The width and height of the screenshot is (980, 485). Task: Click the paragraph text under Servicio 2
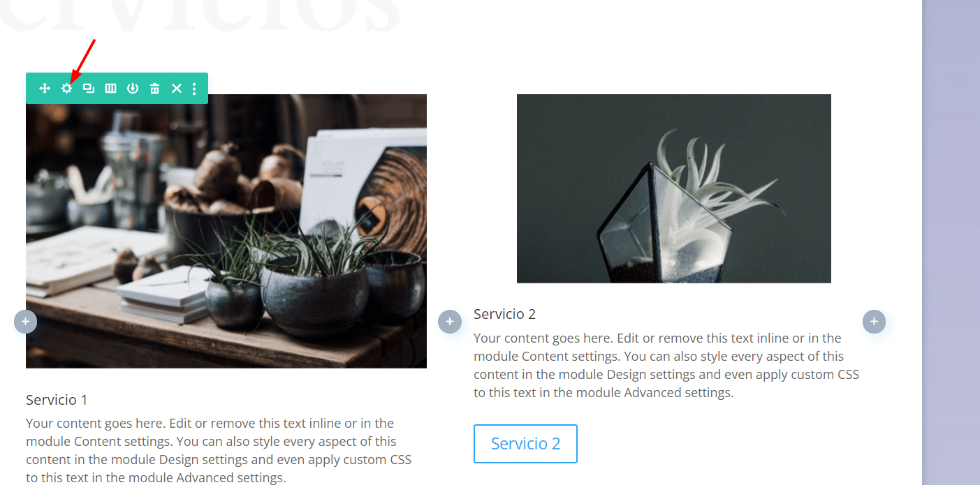(x=666, y=365)
